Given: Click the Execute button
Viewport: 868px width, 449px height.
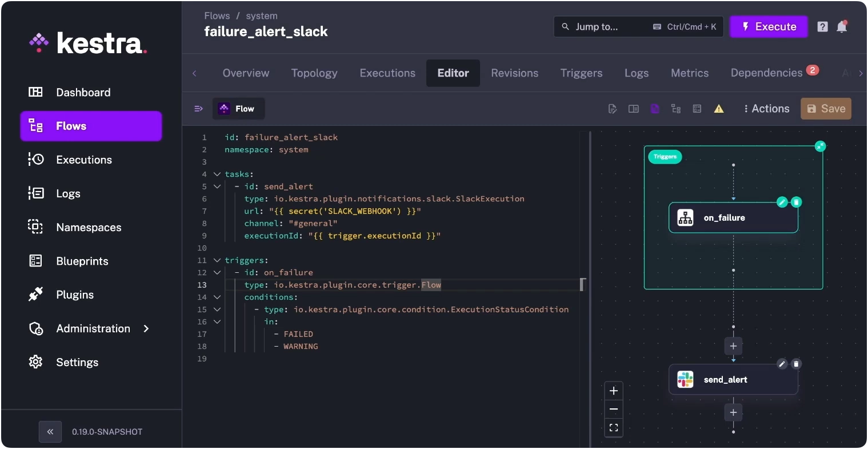Looking at the screenshot, I should (x=769, y=26).
